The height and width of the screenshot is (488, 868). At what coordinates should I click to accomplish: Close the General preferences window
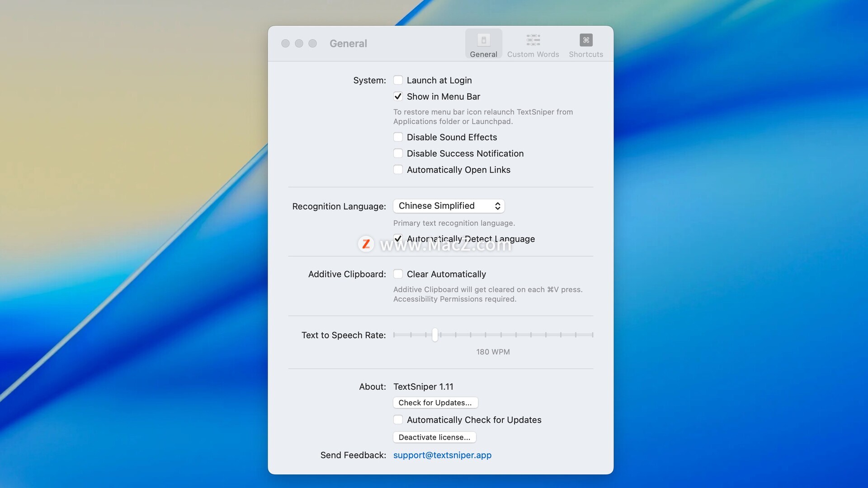[x=285, y=43]
